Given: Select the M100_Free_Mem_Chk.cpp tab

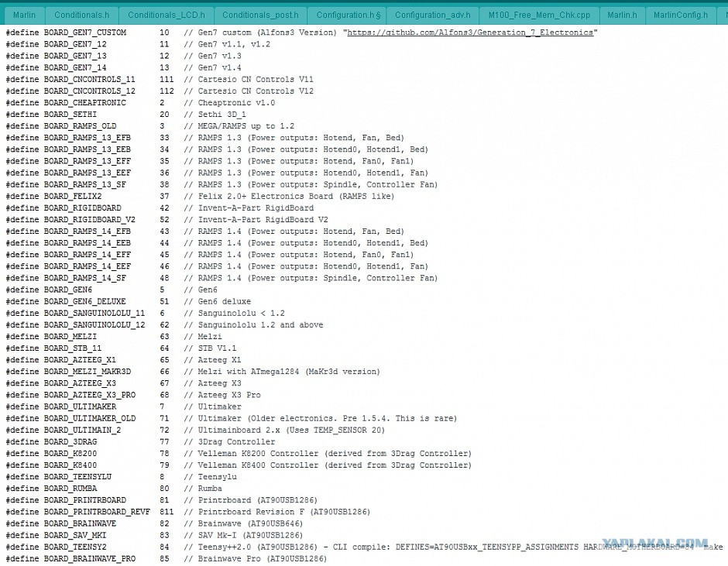Looking at the screenshot, I should 539,15.
